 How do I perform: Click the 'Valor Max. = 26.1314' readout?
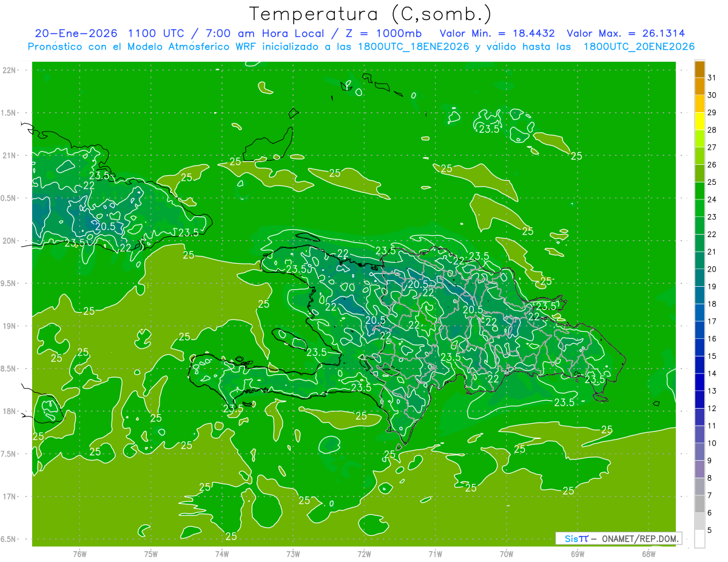pos(626,33)
